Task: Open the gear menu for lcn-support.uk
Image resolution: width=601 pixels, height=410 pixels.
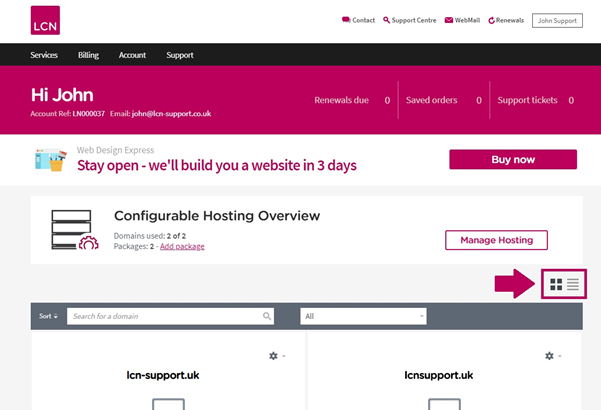Action: pos(277,356)
